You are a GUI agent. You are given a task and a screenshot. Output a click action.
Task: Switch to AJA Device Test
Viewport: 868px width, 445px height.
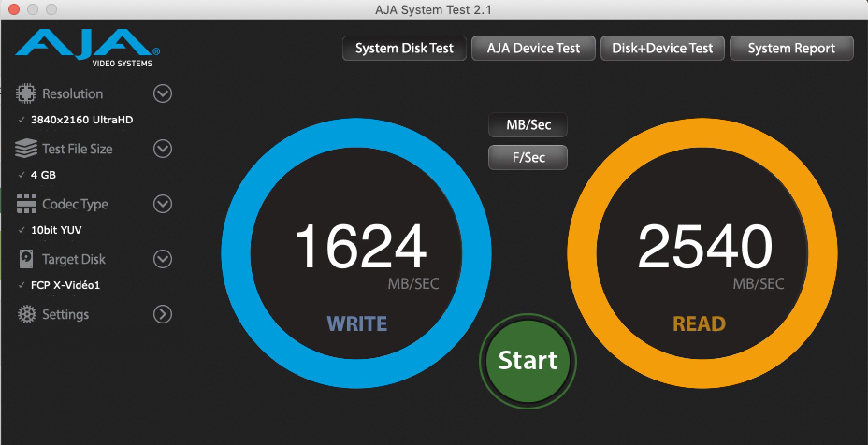[x=534, y=48]
